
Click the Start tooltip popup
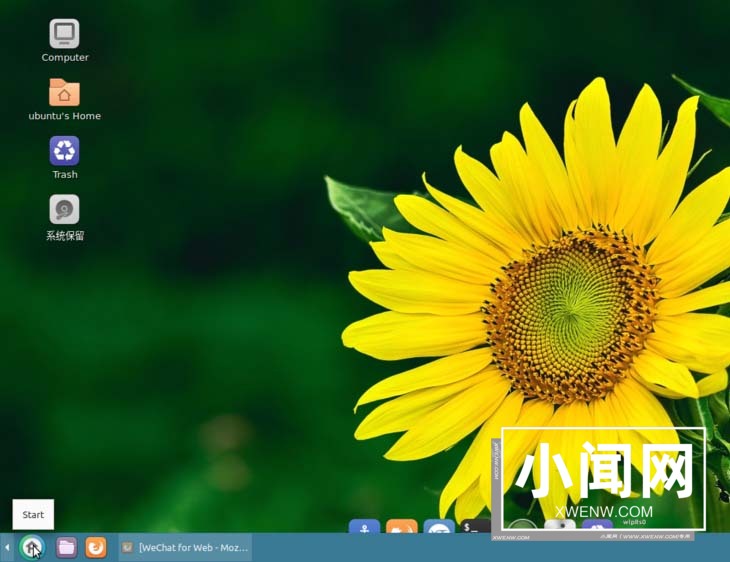(33, 515)
